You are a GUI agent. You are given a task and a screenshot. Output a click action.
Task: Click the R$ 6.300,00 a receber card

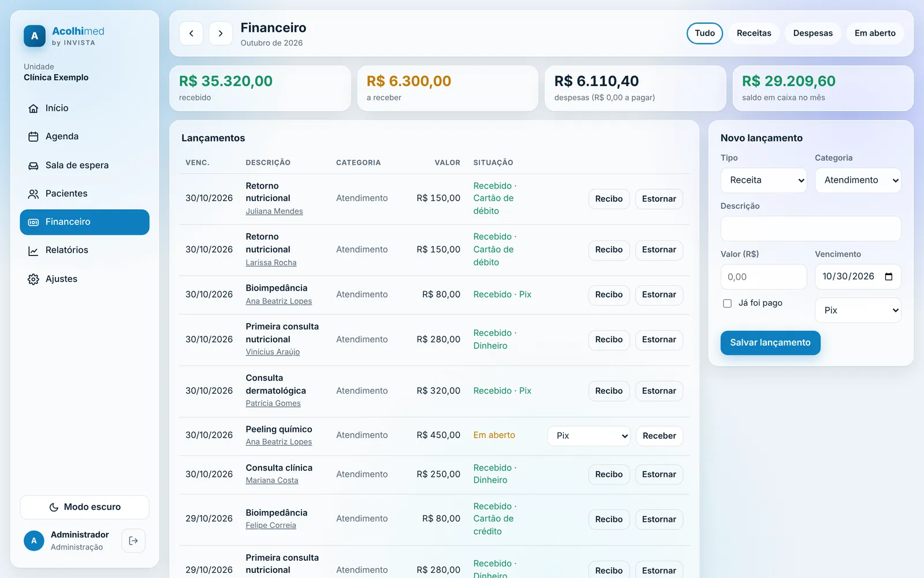click(x=448, y=88)
